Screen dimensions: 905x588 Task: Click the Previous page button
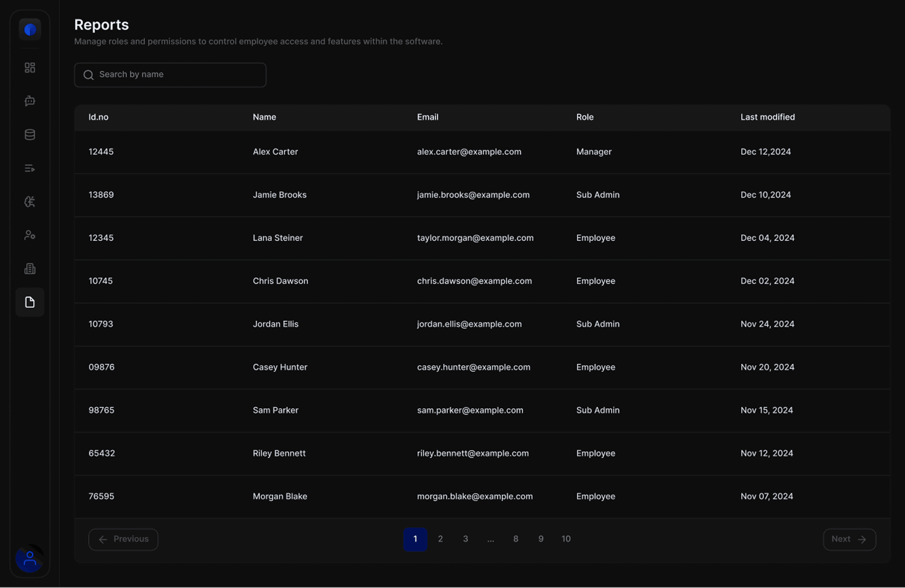[x=123, y=539]
